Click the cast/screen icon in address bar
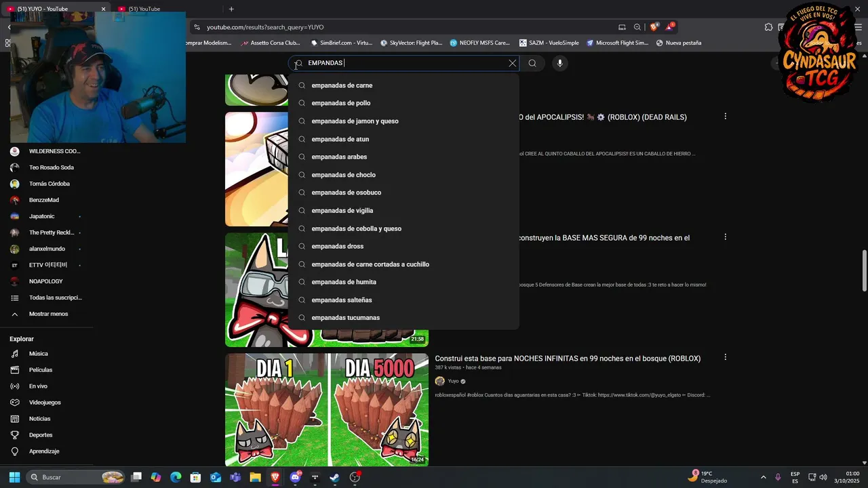The width and height of the screenshot is (868, 488). [622, 27]
